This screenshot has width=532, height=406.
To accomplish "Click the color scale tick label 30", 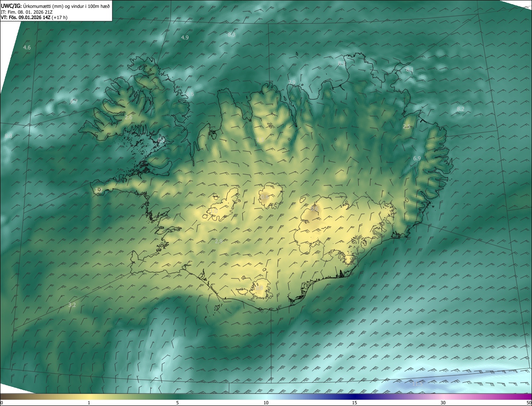I will [443, 403].
